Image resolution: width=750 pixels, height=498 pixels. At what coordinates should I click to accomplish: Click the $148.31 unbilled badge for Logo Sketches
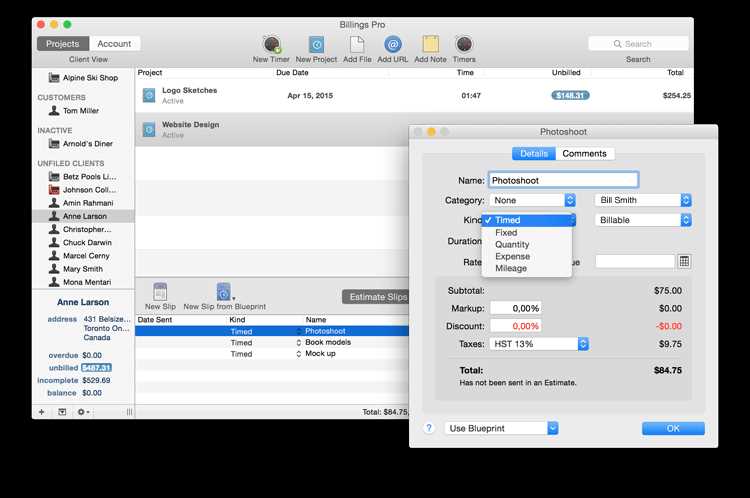[x=570, y=95]
